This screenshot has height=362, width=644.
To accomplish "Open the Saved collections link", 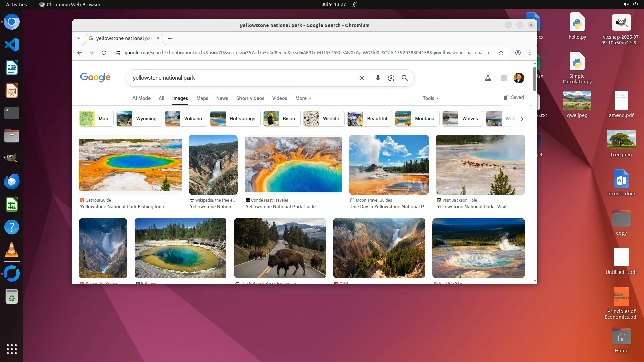I will click(514, 97).
